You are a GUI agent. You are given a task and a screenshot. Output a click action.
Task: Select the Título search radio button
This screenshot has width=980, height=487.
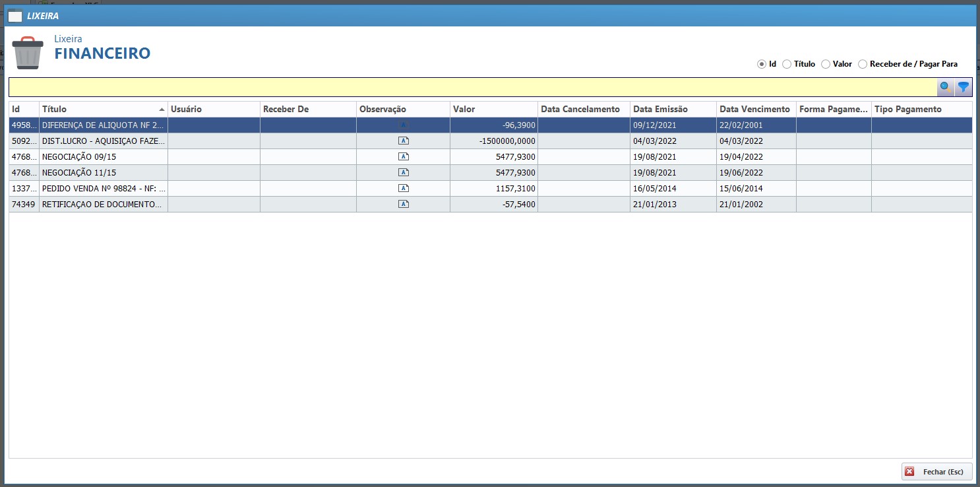[x=787, y=64]
